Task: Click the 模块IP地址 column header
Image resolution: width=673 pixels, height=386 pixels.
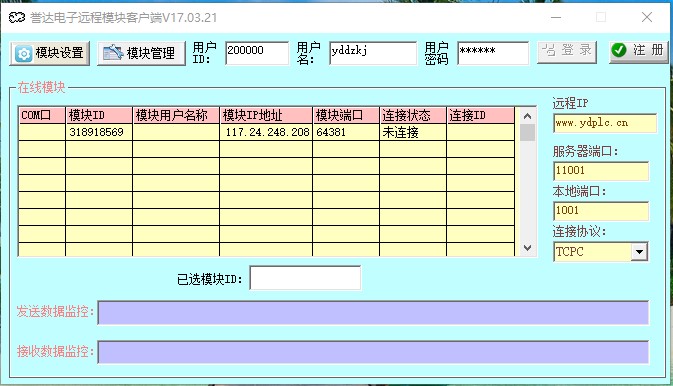Action: pos(266,115)
